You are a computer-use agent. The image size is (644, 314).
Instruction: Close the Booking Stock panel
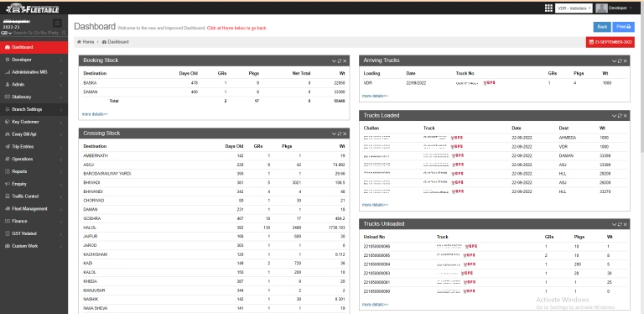click(x=345, y=60)
